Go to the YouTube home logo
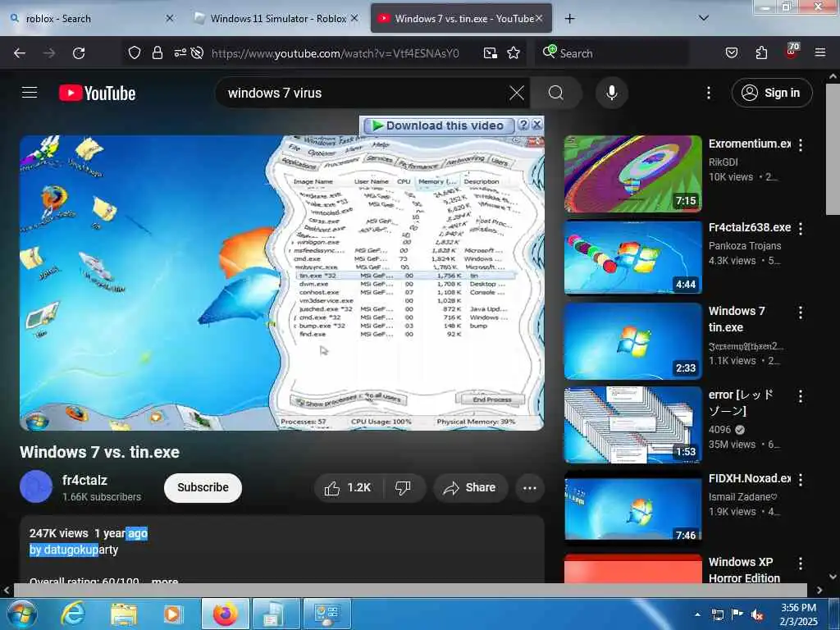The width and height of the screenshot is (840, 630). [97, 94]
